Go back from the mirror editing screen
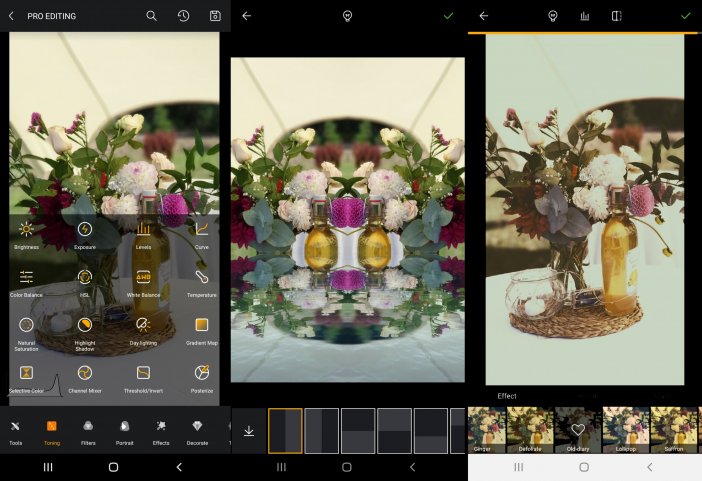The height and width of the screenshot is (481, 702). 246,16
